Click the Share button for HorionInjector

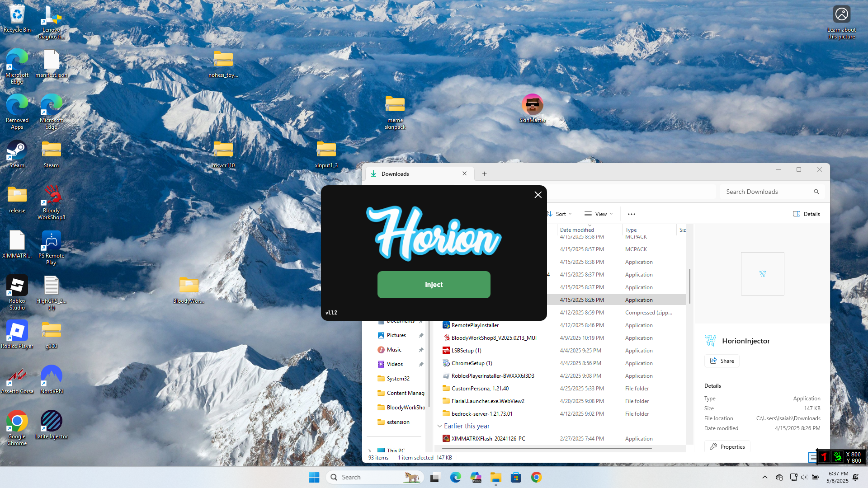click(x=722, y=361)
